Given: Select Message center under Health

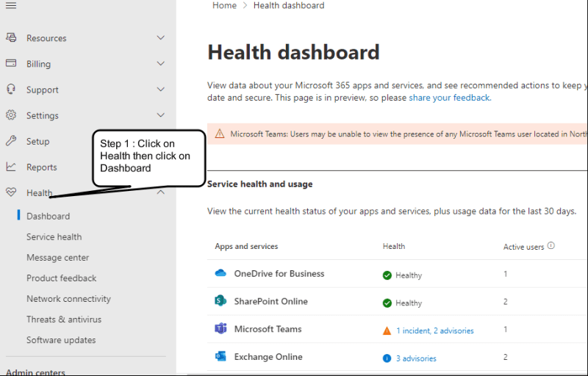Looking at the screenshot, I should (x=58, y=257).
